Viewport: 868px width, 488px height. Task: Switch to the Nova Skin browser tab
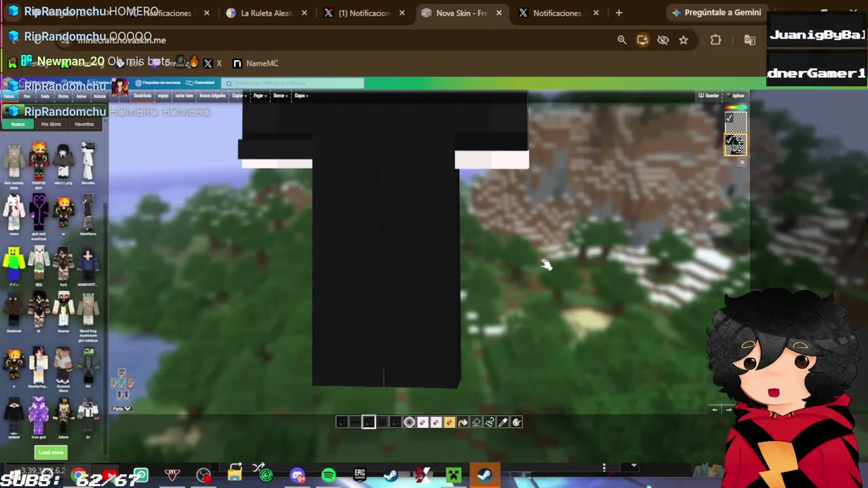click(x=461, y=13)
